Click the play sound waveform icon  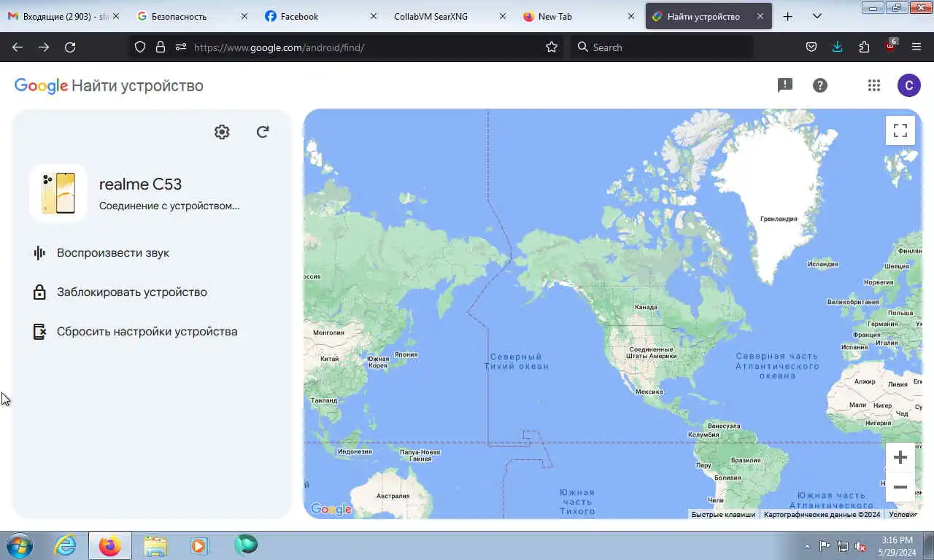39,253
